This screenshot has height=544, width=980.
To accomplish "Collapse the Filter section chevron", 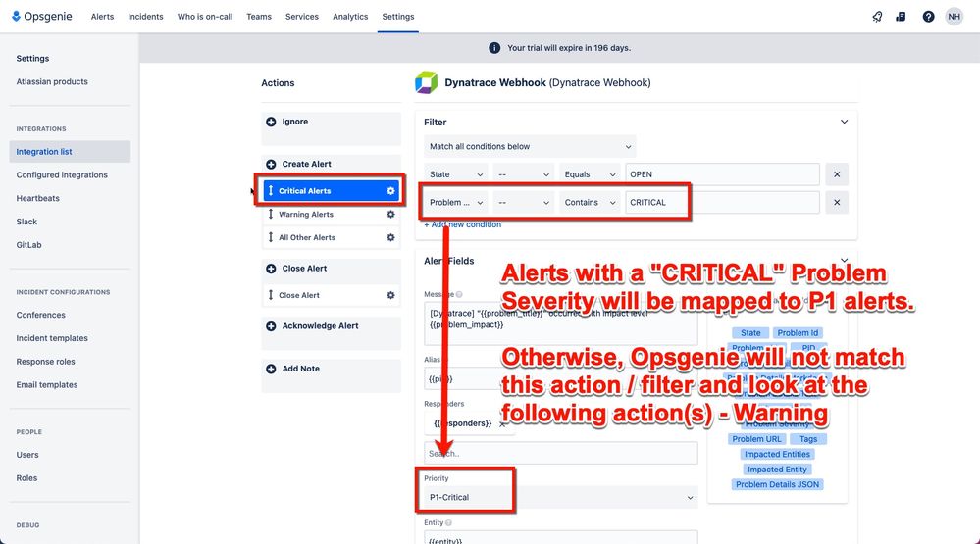I will pyautogui.click(x=844, y=122).
